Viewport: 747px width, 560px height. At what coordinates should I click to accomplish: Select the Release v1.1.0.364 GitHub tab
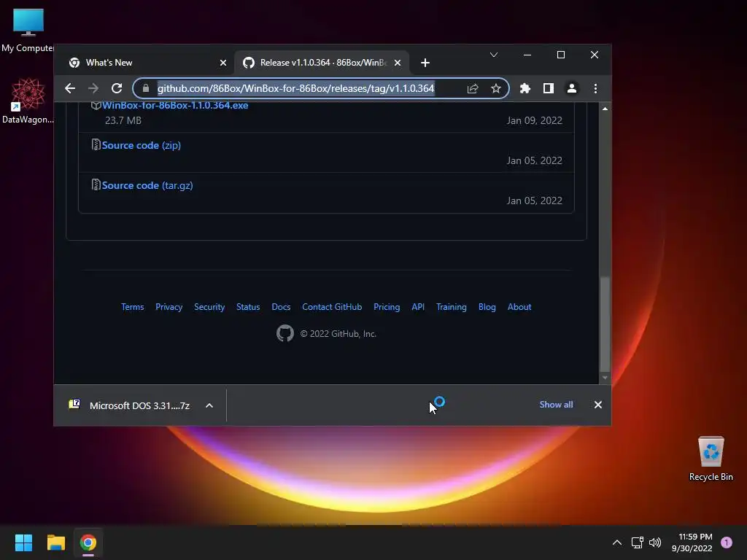322,63
